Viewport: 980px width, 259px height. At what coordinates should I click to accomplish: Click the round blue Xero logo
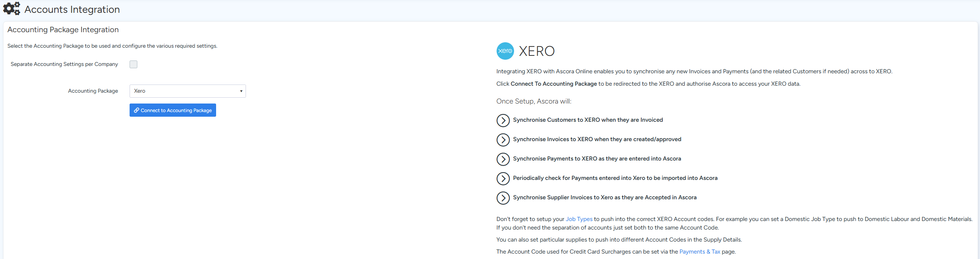pyautogui.click(x=505, y=51)
